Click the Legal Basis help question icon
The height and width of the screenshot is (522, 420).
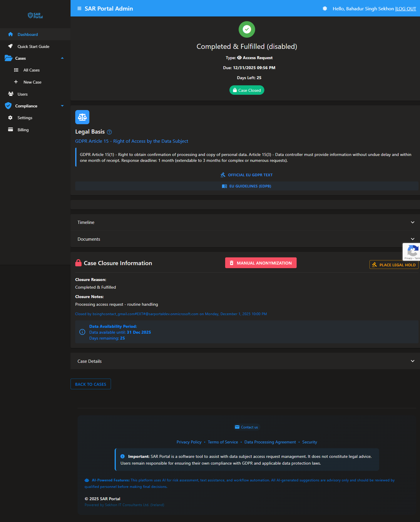tap(109, 132)
